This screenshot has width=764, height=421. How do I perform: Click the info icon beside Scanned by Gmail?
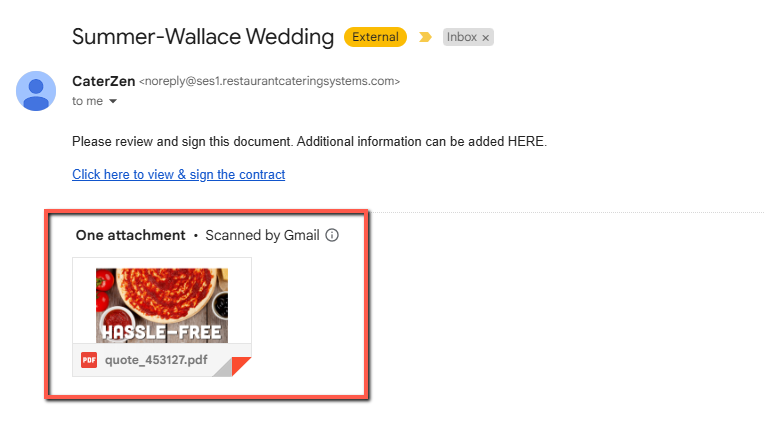332,235
